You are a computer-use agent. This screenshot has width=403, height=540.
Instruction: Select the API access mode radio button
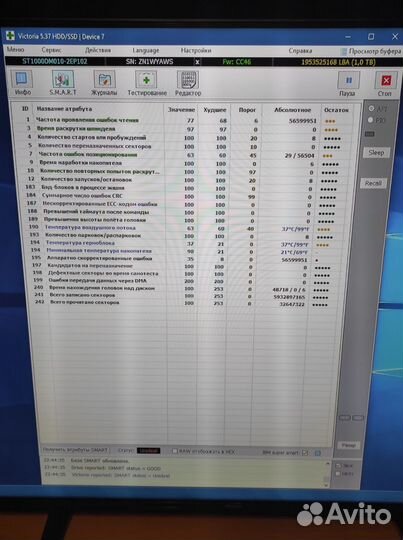[371, 108]
